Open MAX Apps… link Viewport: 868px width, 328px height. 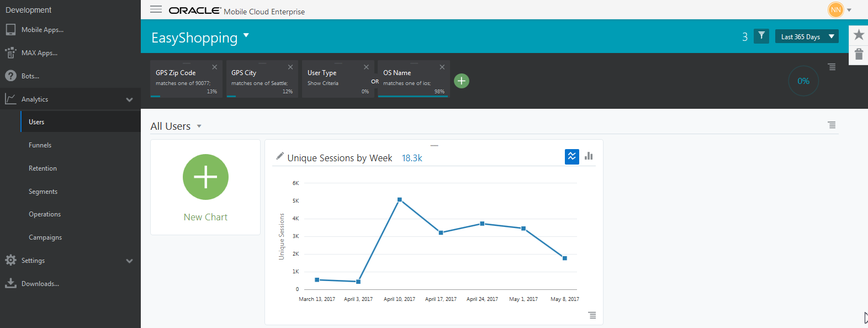click(x=39, y=53)
